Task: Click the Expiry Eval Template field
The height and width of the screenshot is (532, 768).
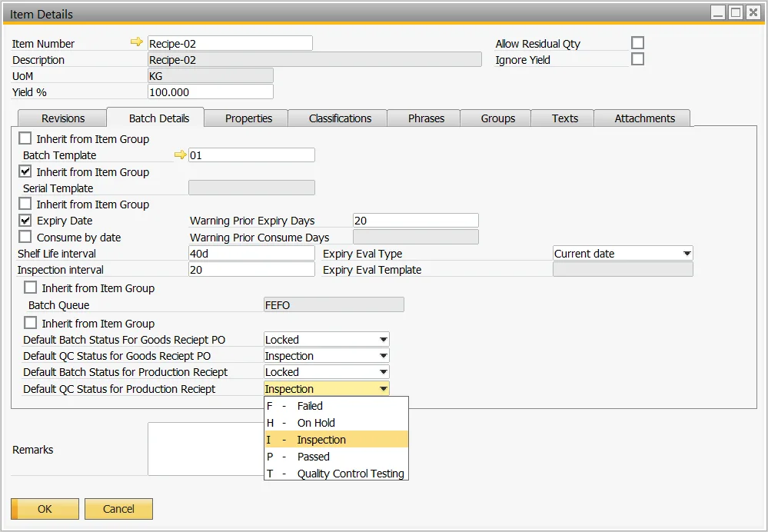Action: point(623,269)
